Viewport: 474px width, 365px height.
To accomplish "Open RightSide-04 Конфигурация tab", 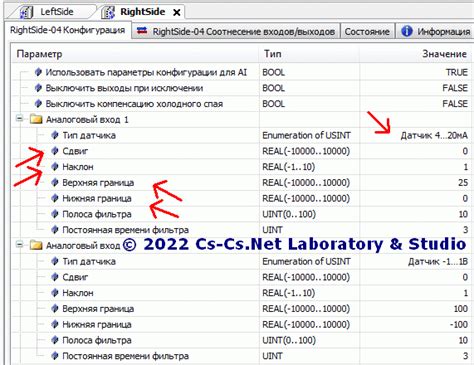I will [x=68, y=30].
